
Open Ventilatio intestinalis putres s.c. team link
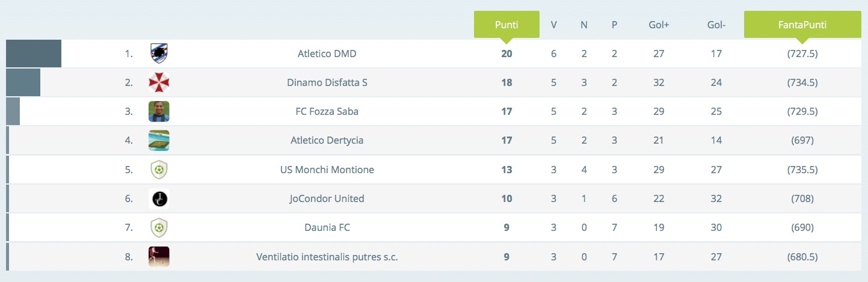point(327,257)
